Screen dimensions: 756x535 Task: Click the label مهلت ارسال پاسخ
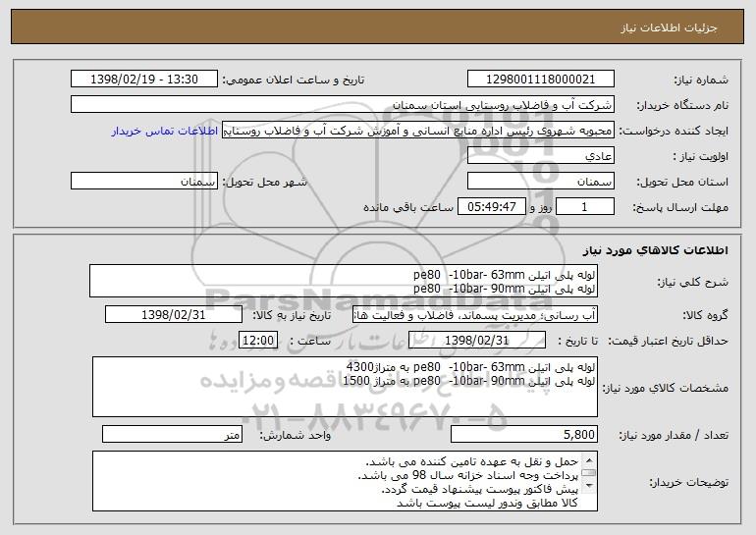point(680,208)
